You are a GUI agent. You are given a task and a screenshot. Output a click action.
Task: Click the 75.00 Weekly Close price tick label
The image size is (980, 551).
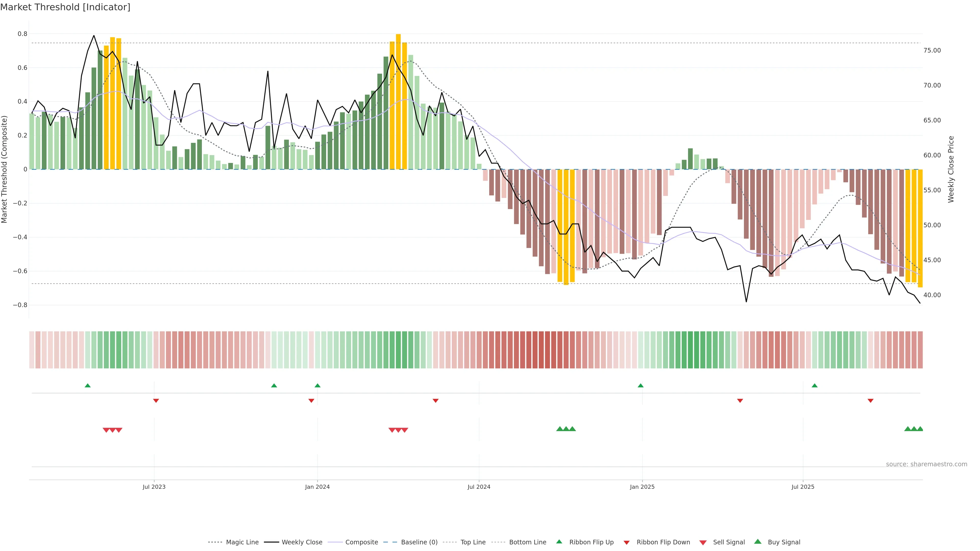(932, 51)
